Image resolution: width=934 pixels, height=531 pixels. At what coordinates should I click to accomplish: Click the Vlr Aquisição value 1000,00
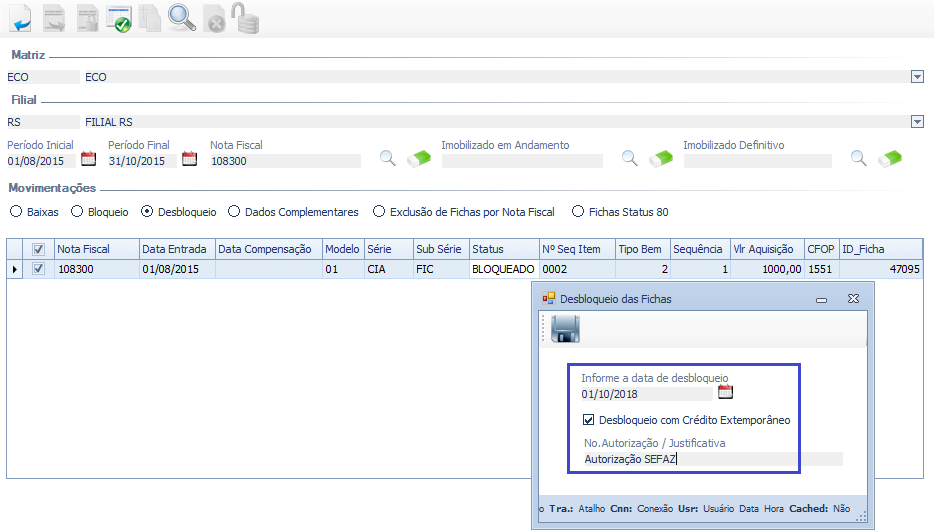767,269
